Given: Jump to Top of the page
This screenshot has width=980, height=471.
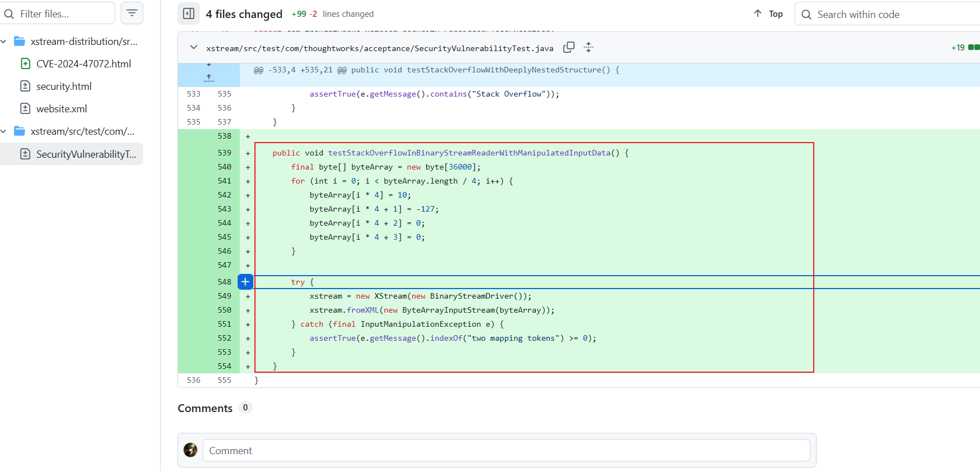Looking at the screenshot, I should (x=768, y=14).
